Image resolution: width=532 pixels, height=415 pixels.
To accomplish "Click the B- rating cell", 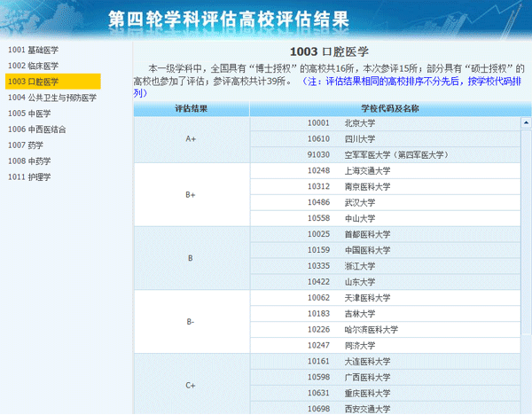I will 192,322.
